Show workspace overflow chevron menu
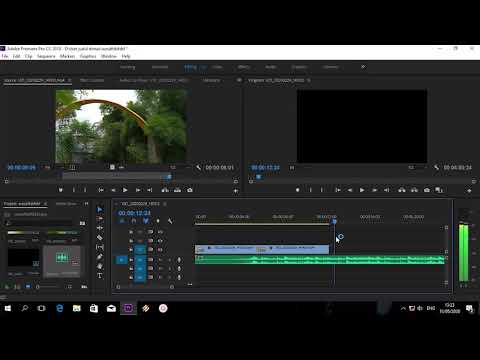This screenshot has width=480, height=360. click(x=363, y=67)
